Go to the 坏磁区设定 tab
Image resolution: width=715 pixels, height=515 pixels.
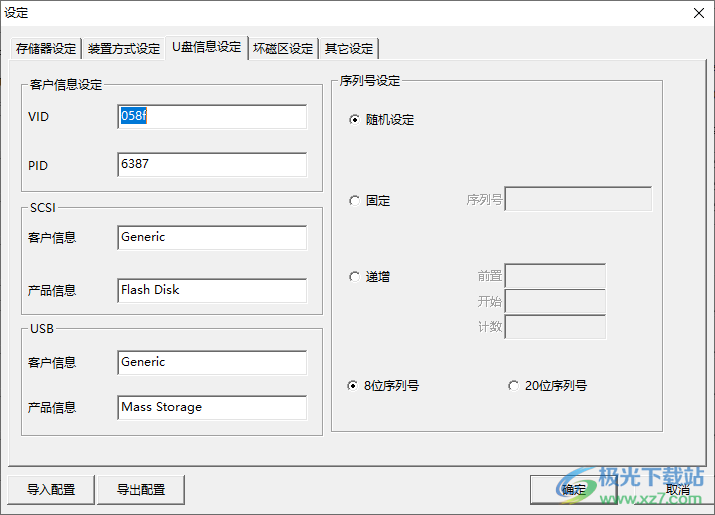tap(283, 48)
